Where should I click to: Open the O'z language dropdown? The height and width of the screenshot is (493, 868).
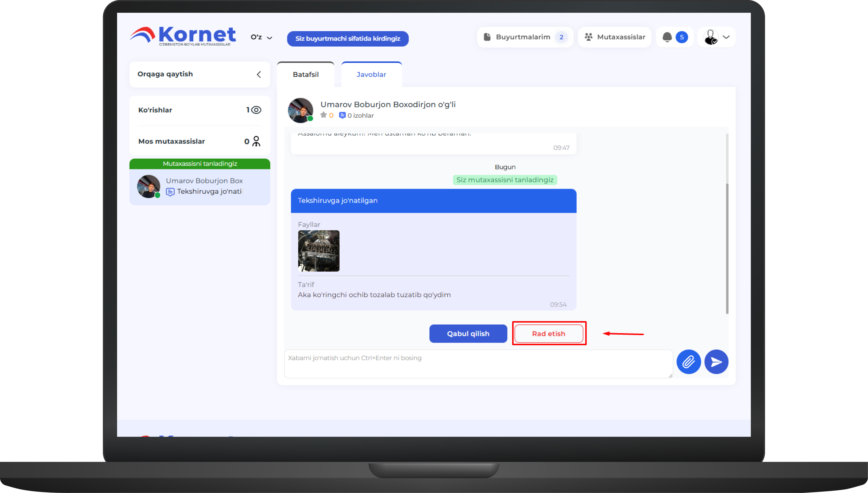[x=261, y=37]
